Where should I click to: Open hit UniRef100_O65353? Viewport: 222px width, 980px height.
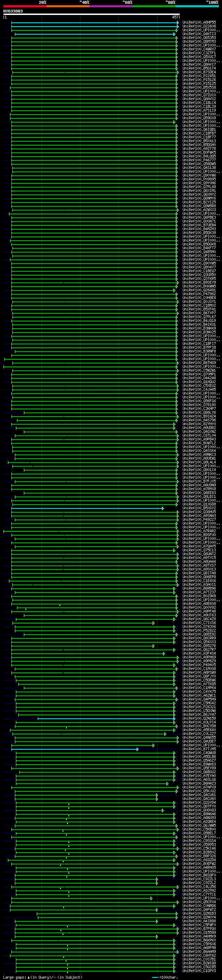199,38
